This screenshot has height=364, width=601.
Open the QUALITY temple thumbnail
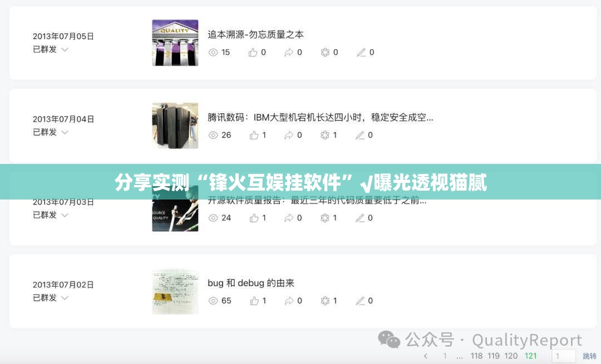[x=175, y=42]
